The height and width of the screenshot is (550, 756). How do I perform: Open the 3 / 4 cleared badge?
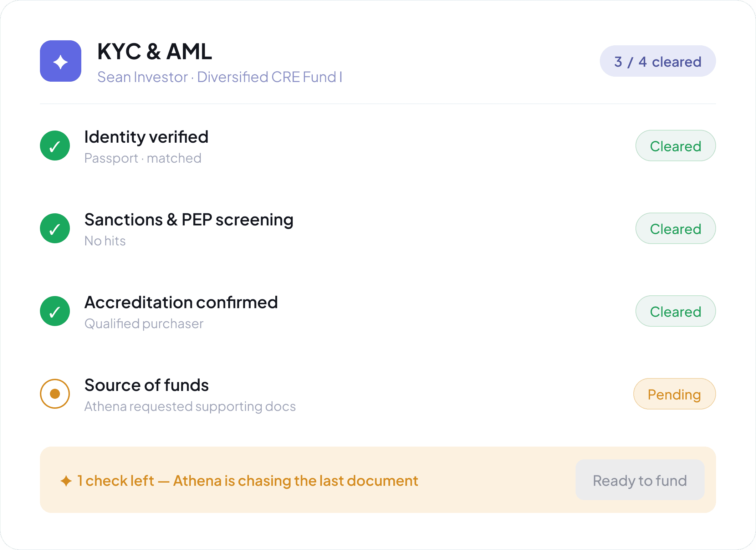[x=658, y=61]
